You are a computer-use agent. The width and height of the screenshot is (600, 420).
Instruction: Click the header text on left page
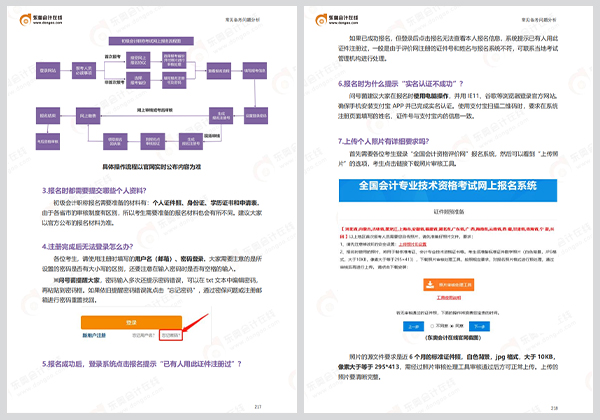tap(242, 20)
